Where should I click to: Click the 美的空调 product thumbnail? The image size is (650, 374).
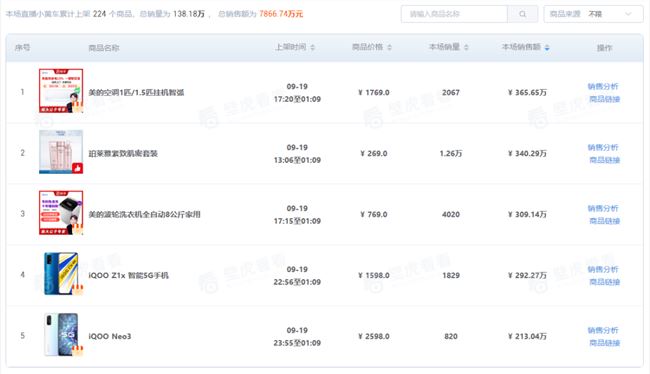(x=61, y=91)
